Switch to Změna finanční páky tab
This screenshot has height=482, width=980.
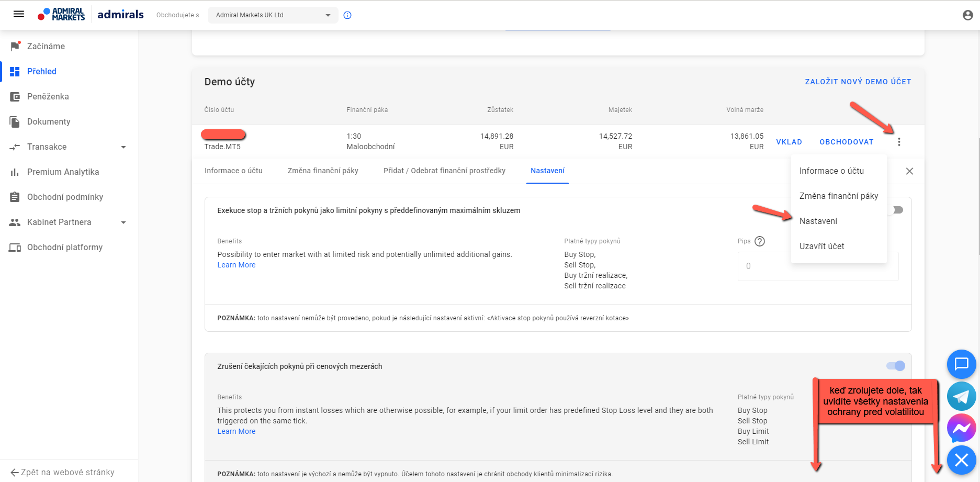coord(323,171)
